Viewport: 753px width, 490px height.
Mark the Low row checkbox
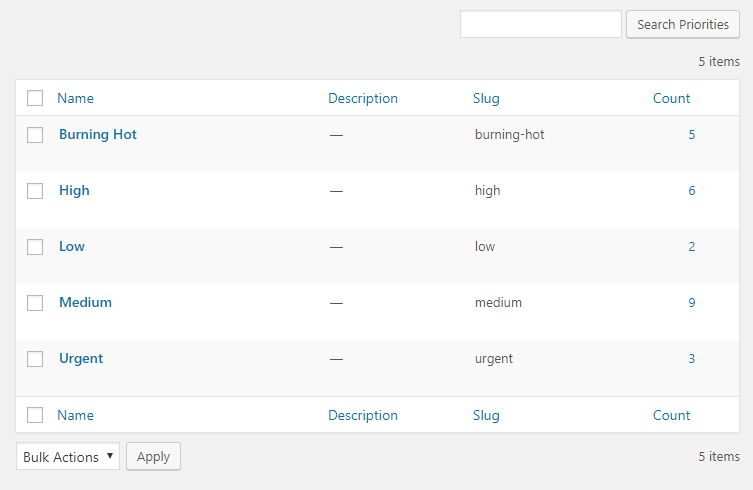(35, 247)
